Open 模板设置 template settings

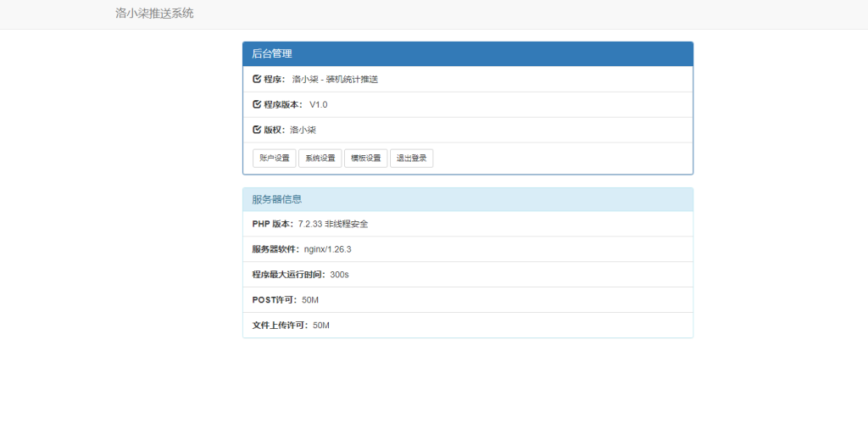366,159
